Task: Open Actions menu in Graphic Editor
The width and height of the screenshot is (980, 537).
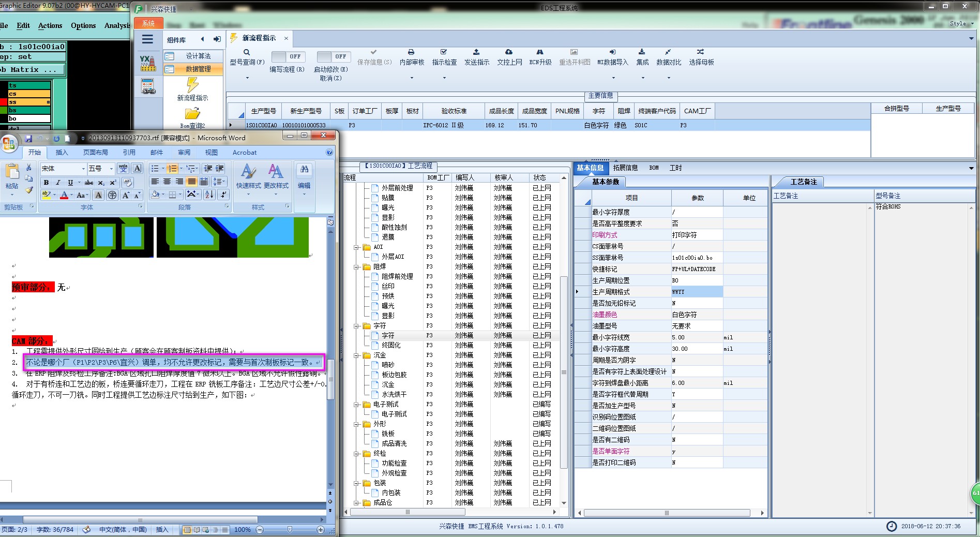Action: tap(50, 25)
